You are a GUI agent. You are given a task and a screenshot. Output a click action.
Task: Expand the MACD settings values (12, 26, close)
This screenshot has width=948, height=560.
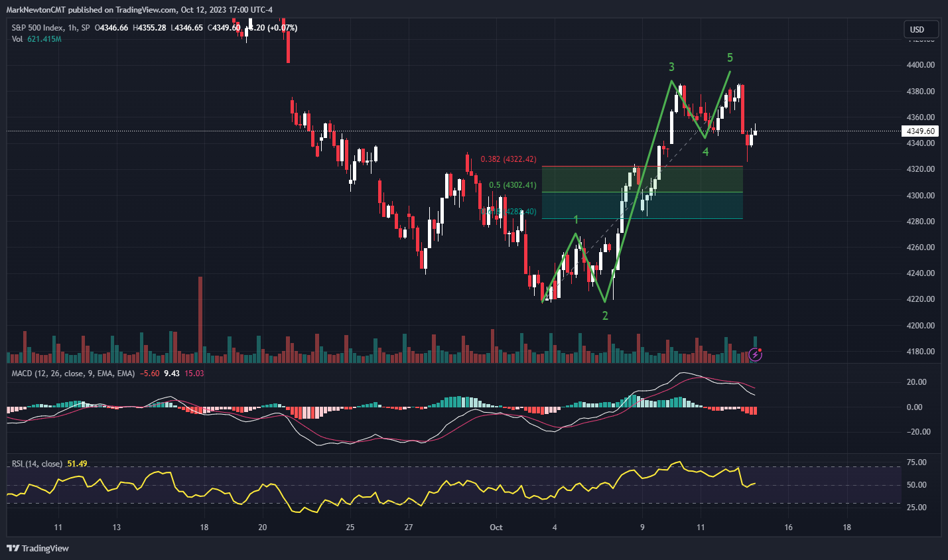(81, 373)
